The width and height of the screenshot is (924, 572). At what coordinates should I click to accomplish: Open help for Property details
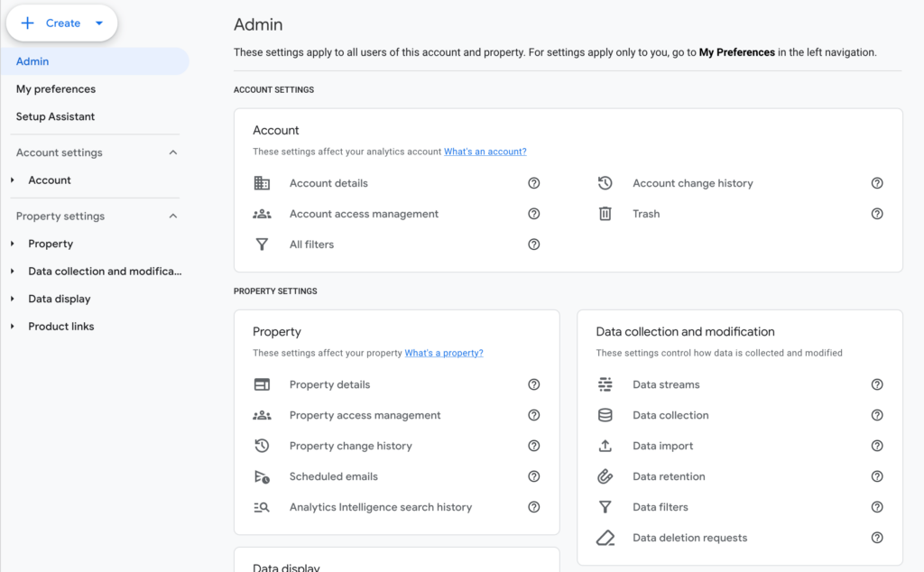[534, 384]
